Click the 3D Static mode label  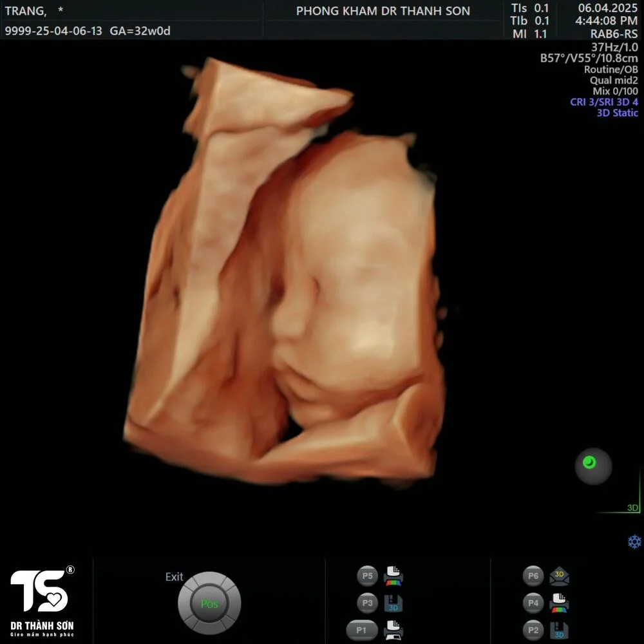pos(618,113)
